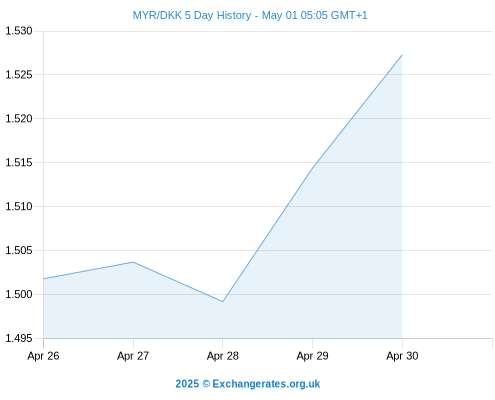Click the Apr 26 starting data point
The image size is (495, 400).
(x=44, y=279)
